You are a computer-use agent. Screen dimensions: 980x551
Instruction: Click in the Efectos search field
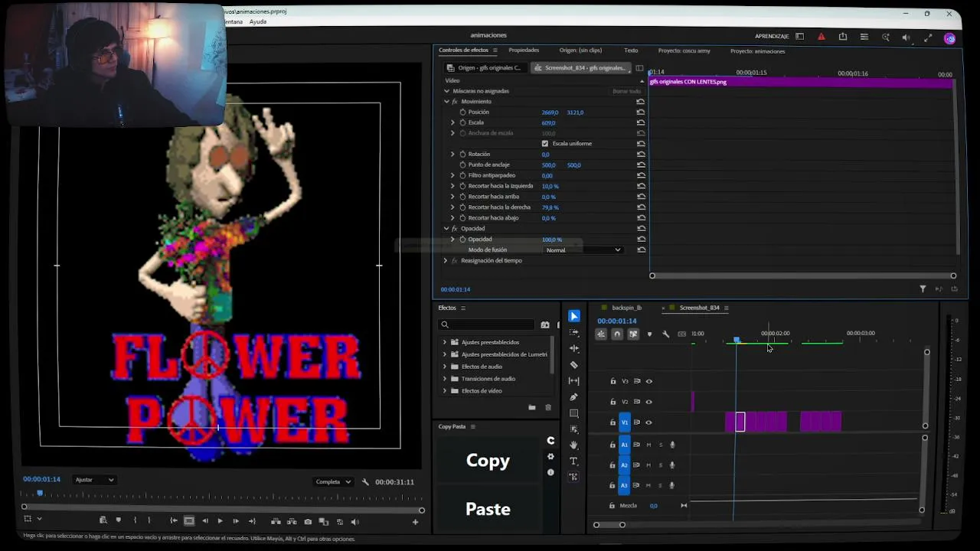tap(487, 324)
